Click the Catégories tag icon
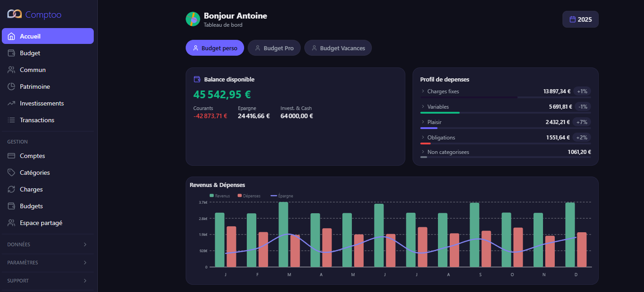 (x=10, y=172)
